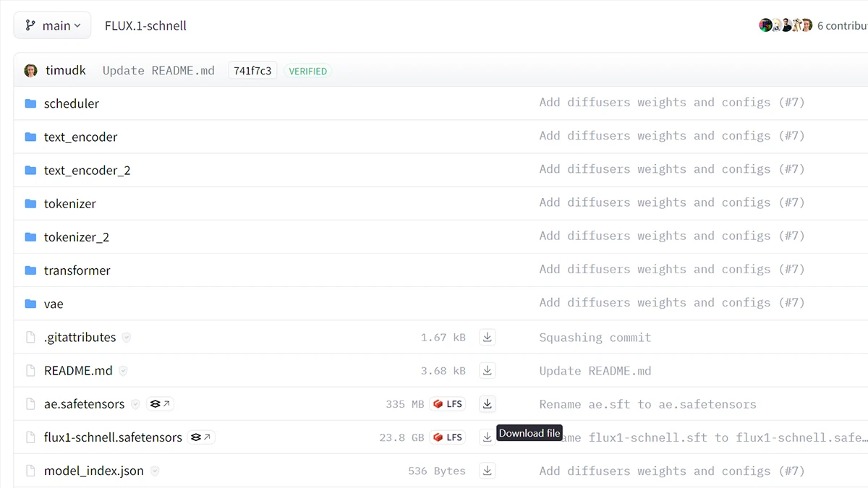Download the ae.safetensors file
The height and width of the screenshot is (488, 868).
click(x=488, y=403)
